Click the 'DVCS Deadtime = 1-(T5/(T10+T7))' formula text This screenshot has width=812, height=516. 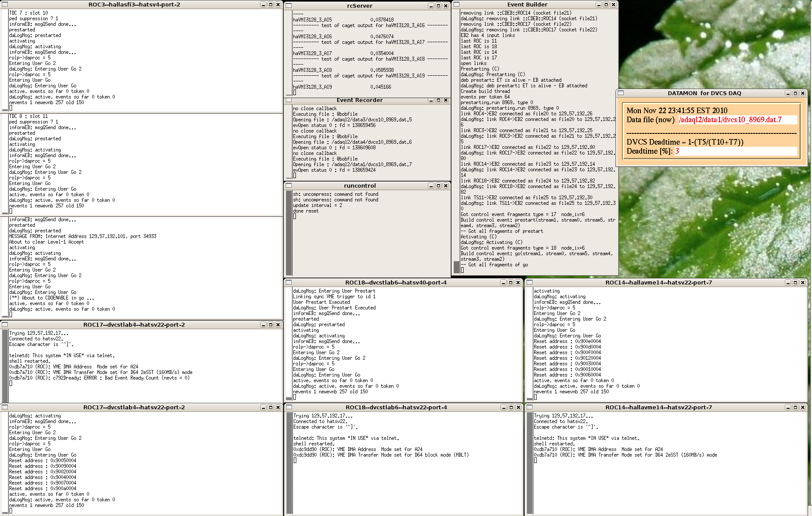coord(685,142)
